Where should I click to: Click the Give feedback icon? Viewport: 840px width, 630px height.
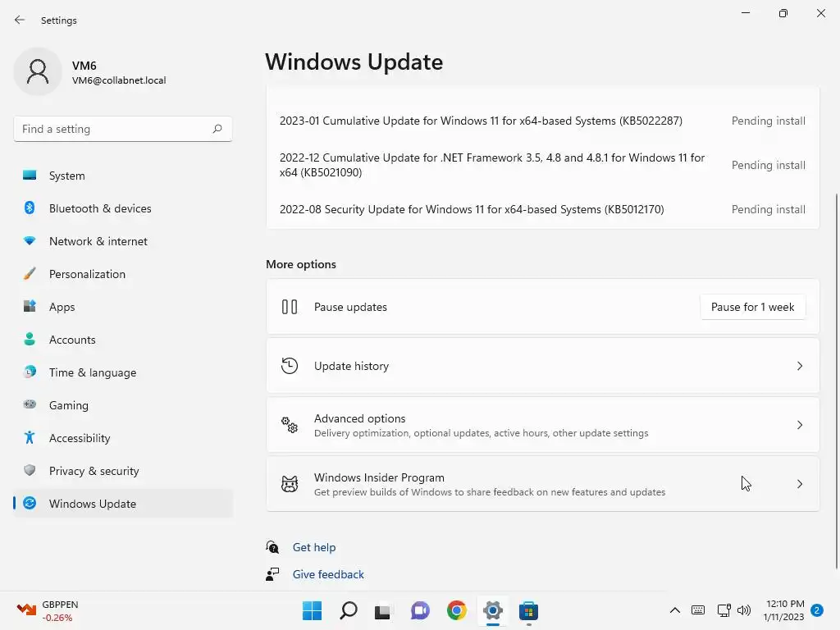tap(272, 574)
